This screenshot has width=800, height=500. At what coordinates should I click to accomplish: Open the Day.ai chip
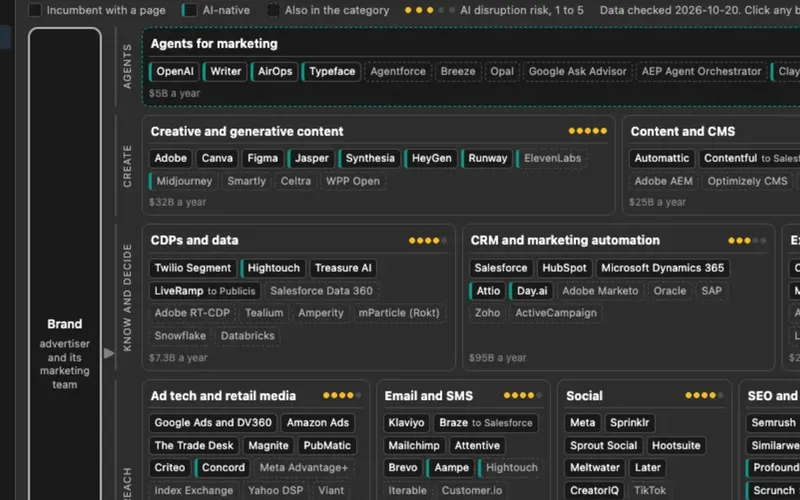click(x=531, y=291)
